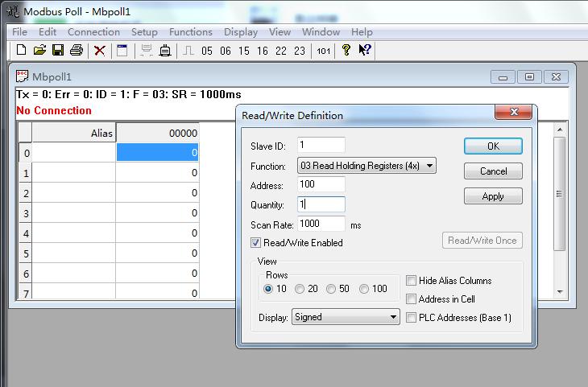Open the Setup menu

coord(144,32)
